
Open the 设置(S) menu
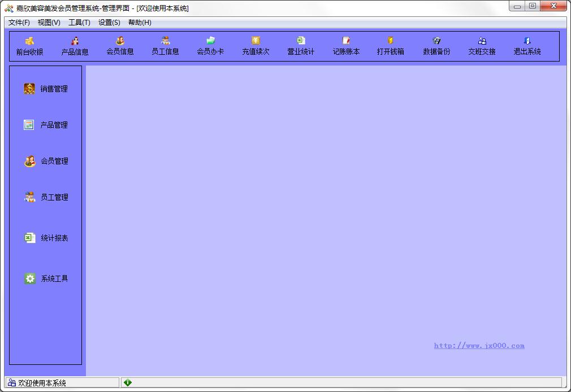(x=109, y=23)
